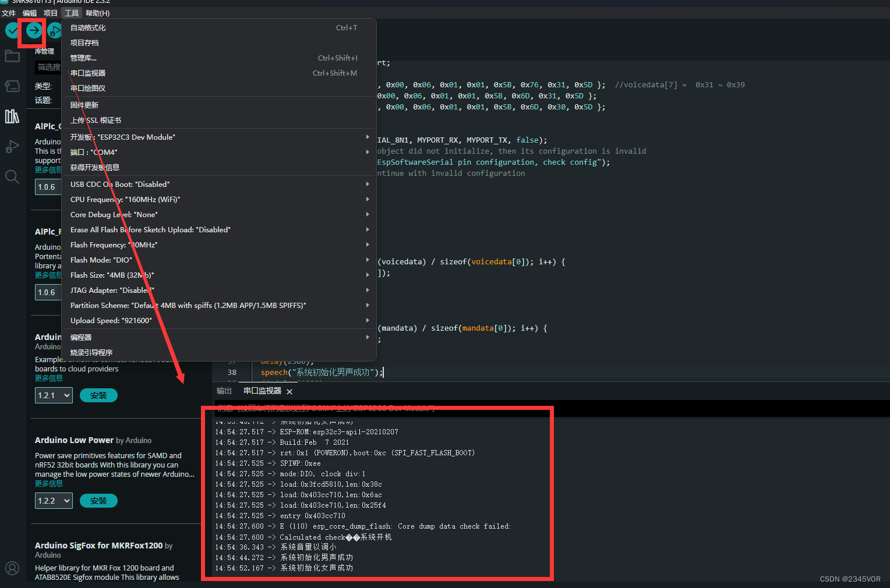Open the Boards Manager sidebar icon
The height and width of the screenshot is (588, 890).
[x=12, y=86]
